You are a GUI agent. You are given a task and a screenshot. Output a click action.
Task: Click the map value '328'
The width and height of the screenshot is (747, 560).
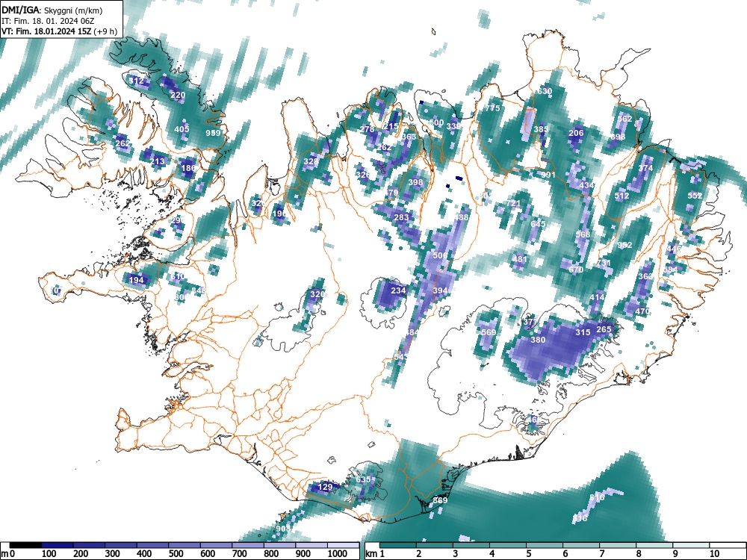311,161
